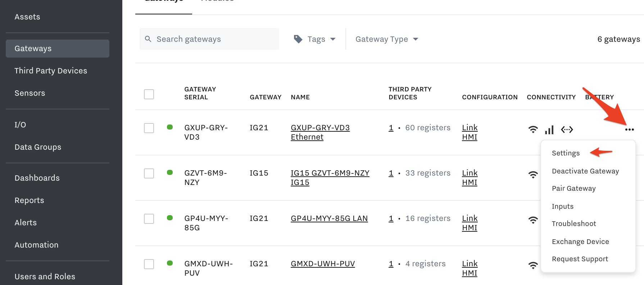Select Settings from the context menu
The width and height of the screenshot is (644, 285).
(x=566, y=153)
